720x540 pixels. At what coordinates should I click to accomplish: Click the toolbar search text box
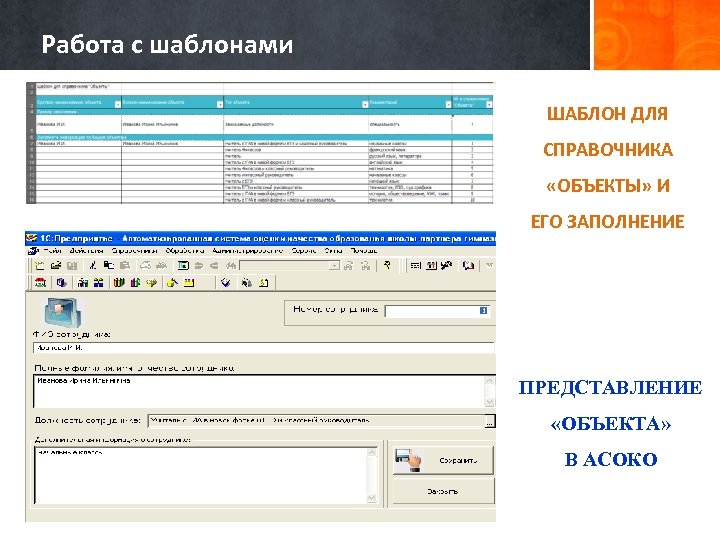click(x=285, y=265)
